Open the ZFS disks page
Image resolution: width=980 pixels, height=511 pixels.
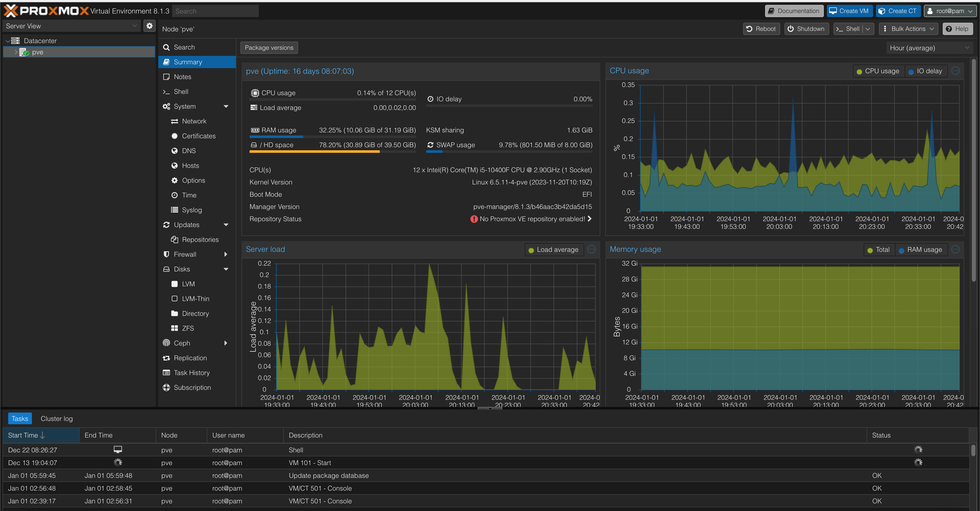click(188, 328)
